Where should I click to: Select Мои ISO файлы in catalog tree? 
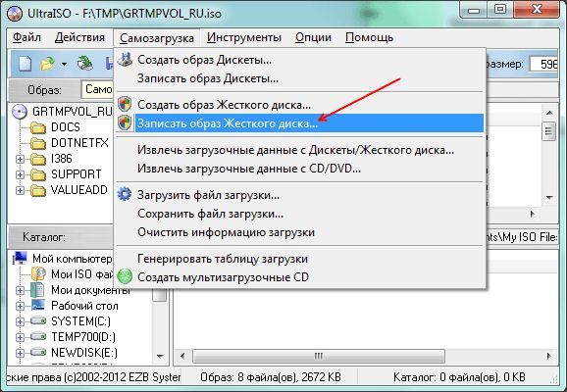click(82, 274)
